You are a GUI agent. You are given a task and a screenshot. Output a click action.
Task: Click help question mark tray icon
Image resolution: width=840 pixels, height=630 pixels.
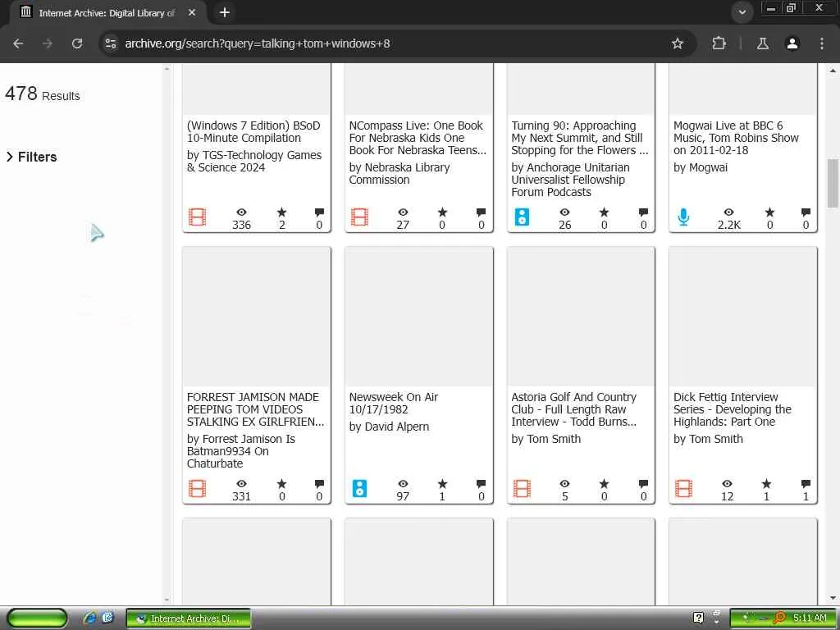[x=698, y=619]
